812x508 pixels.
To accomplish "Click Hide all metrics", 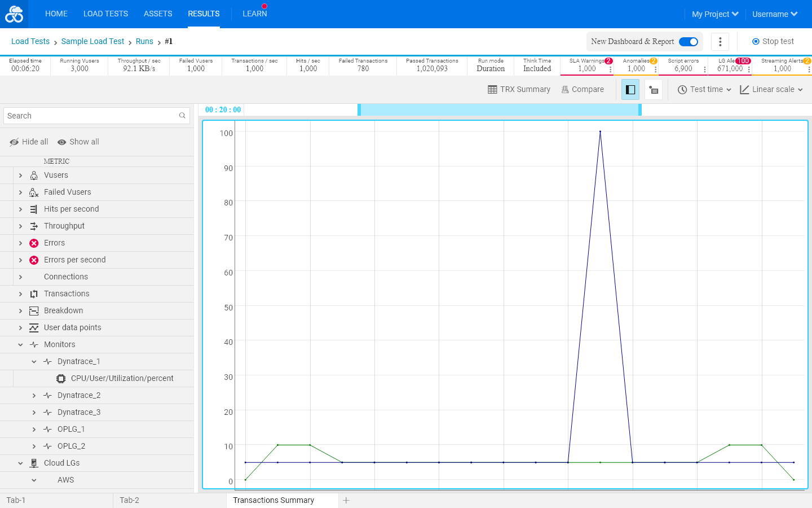I will pyautogui.click(x=29, y=142).
